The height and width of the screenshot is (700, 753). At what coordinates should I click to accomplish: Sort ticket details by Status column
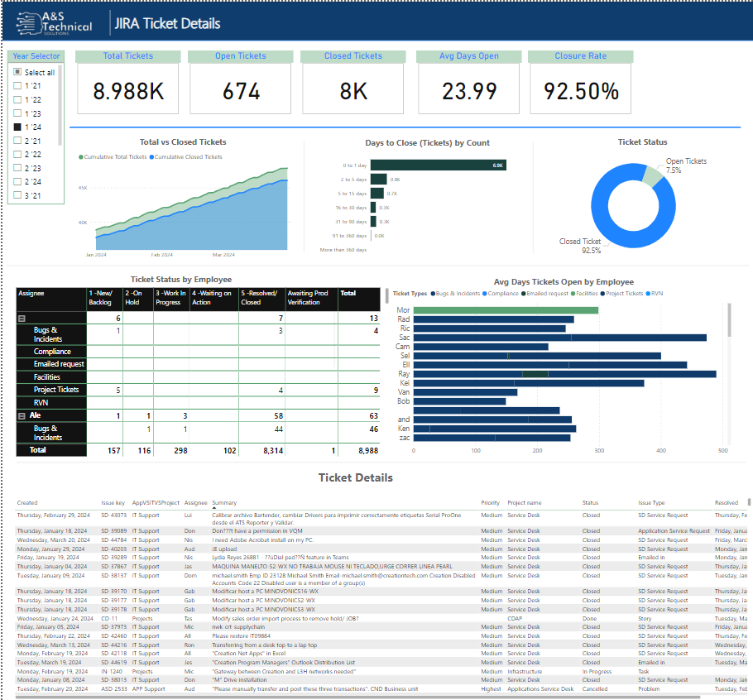590,503
